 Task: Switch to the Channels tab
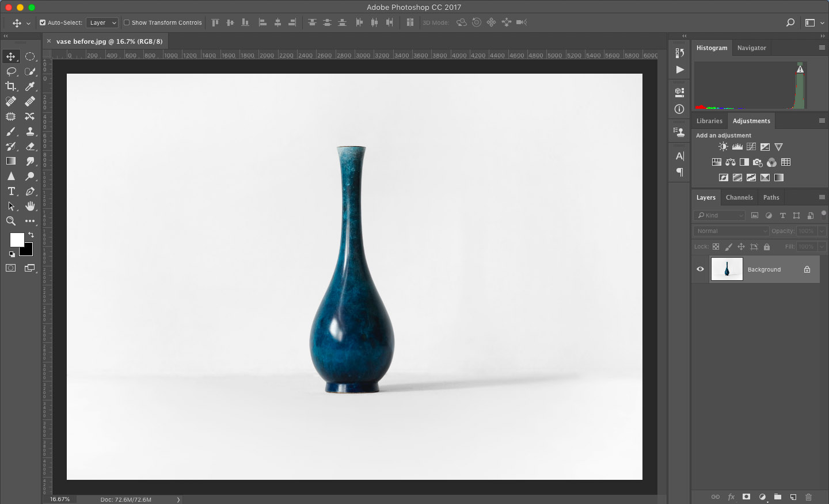(x=739, y=197)
